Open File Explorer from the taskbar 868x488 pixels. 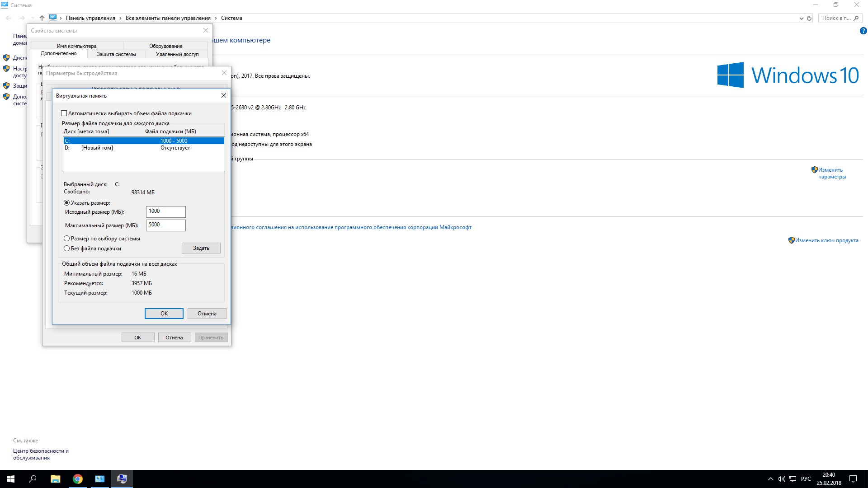tap(55, 479)
